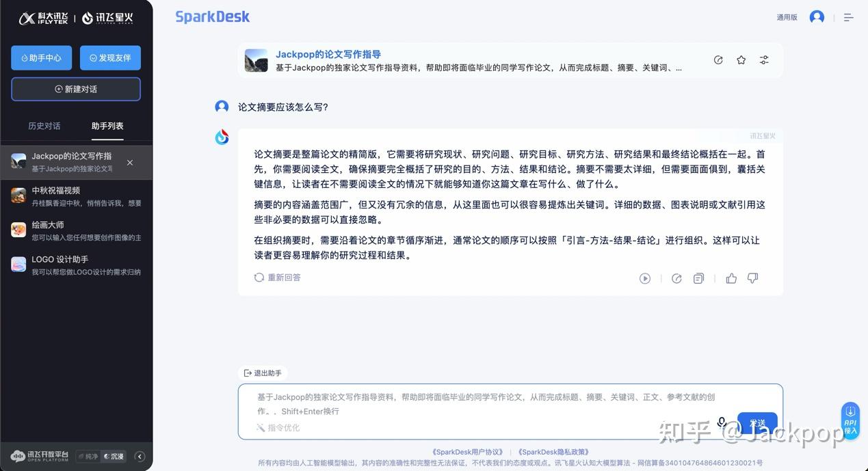Copy the answer text
The height and width of the screenshot is (471, 868).
coord(698,278)
